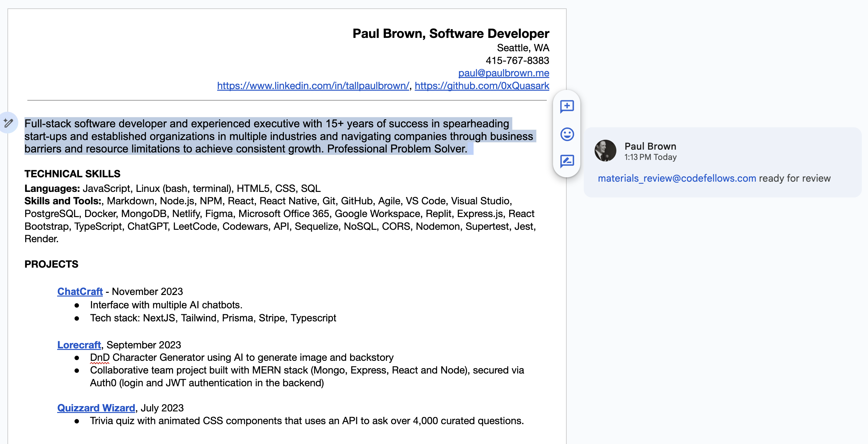Click the comment timestamp 1:13 PM Today
The image size is (868, 444).
tap(650, 157)
